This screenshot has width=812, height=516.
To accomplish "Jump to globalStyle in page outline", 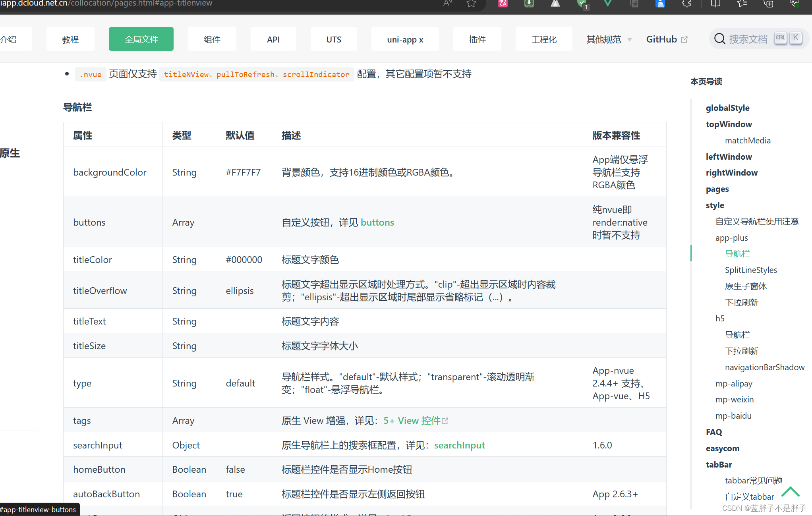I will point(727,108).
